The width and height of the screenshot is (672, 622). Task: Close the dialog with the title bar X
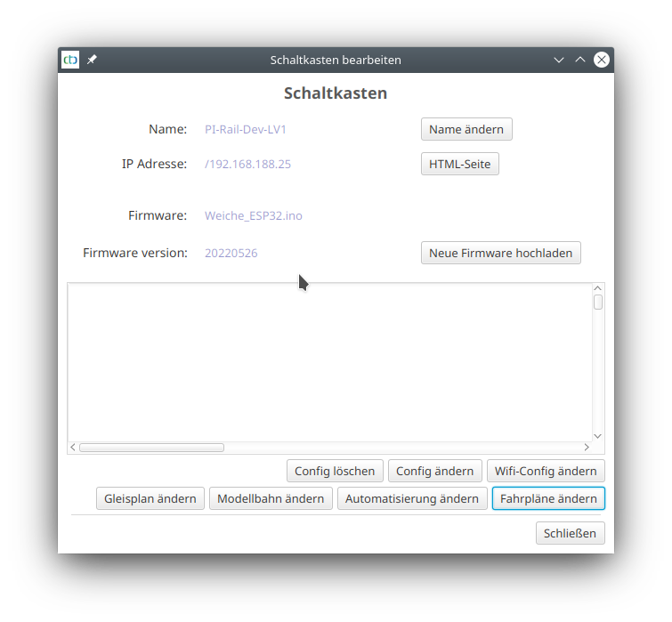coord(602,60)
